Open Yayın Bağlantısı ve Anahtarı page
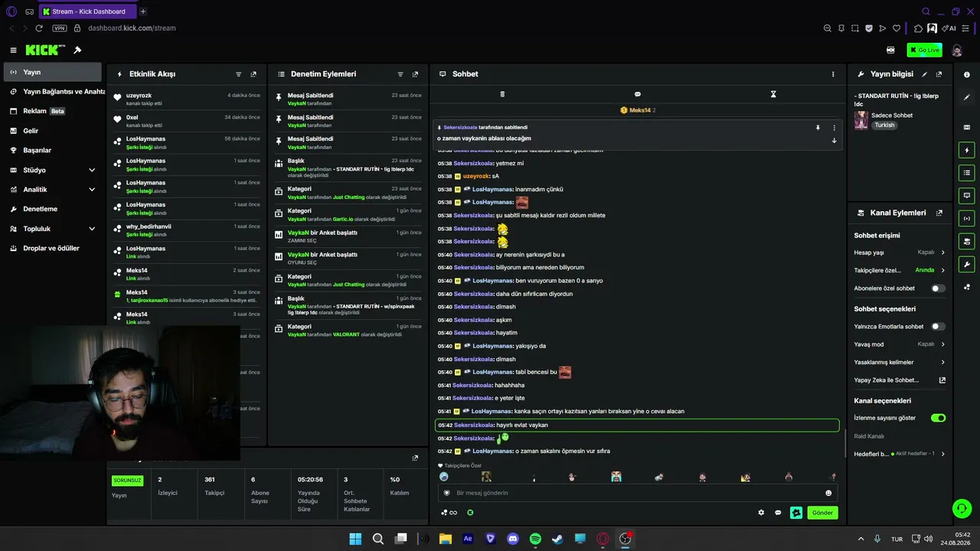The width and height of the screenshot is (980, 551). coord(55,92)
